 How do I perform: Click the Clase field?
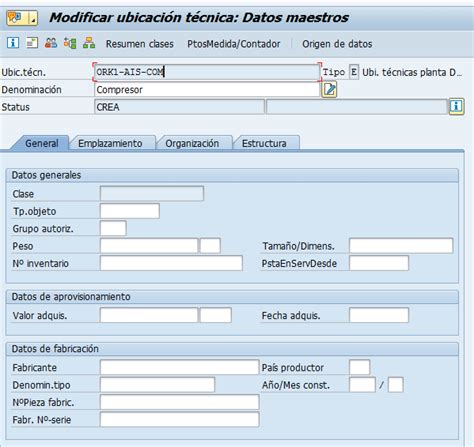pyautogui.click(x=152, y=194)
